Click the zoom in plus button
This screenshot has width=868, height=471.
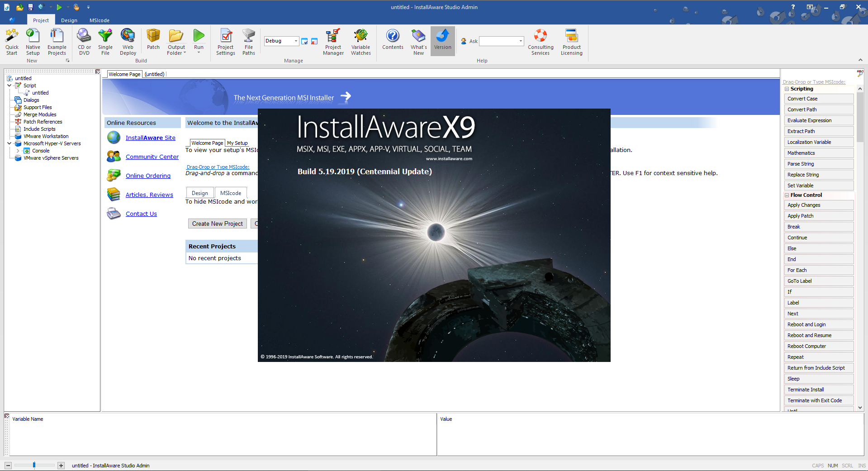pyautogui.click(x=61, y=466)
